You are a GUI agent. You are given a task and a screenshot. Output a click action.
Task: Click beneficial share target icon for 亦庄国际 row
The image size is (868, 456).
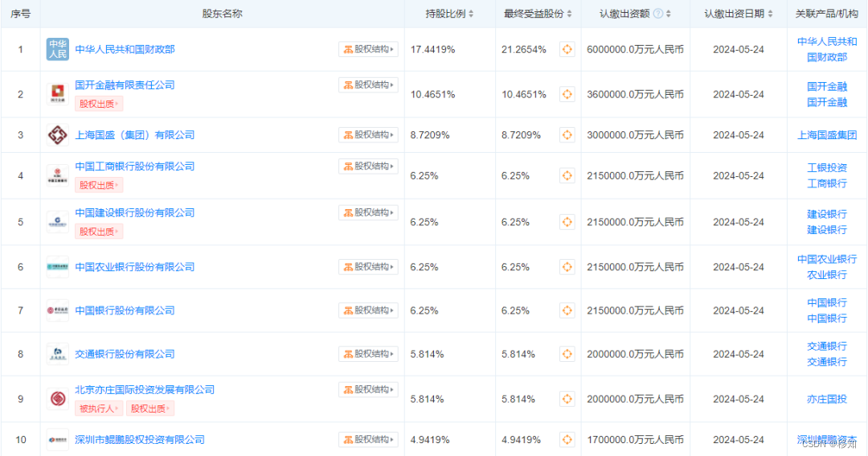[567, 399]
